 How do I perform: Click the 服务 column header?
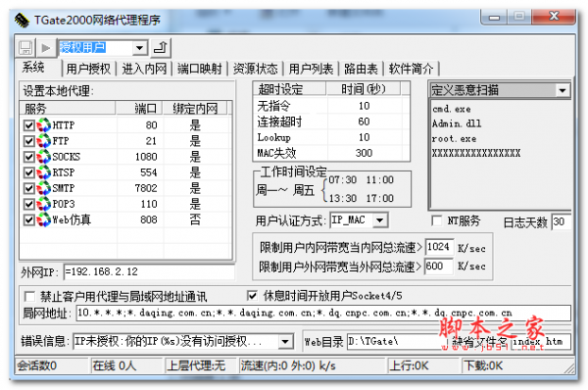pyautogui.click(x=68, y=109)
